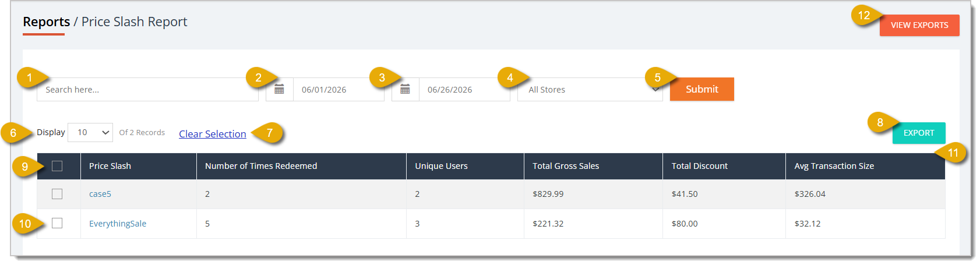
Task: Click the EXPORT button
Action: click(919, 133)
